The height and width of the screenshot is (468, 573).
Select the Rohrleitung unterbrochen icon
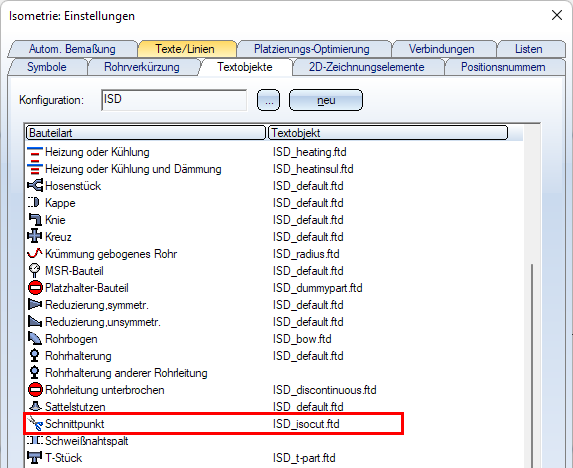coord(35,390)
